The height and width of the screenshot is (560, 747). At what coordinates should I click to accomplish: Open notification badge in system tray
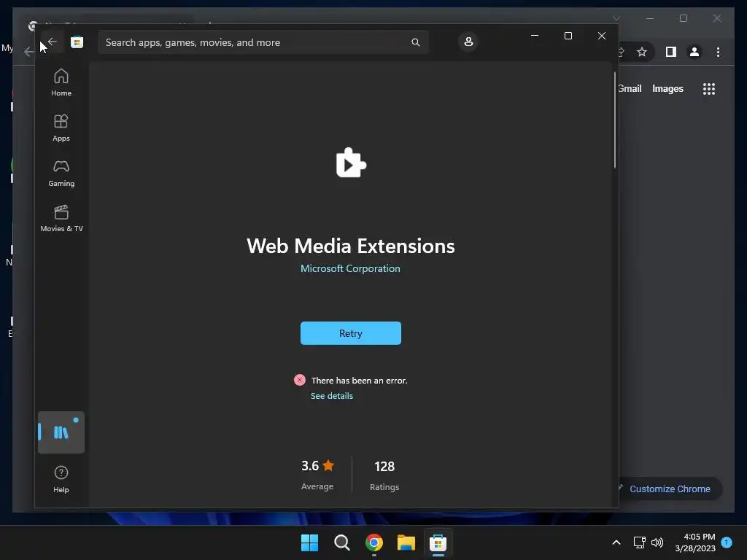(x=727, y=542)
